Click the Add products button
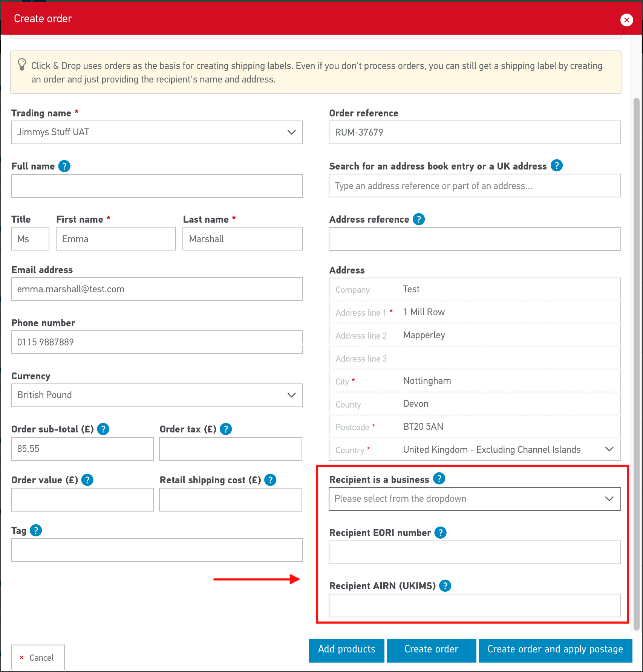 pyautogui.click(x=346, y=649)
